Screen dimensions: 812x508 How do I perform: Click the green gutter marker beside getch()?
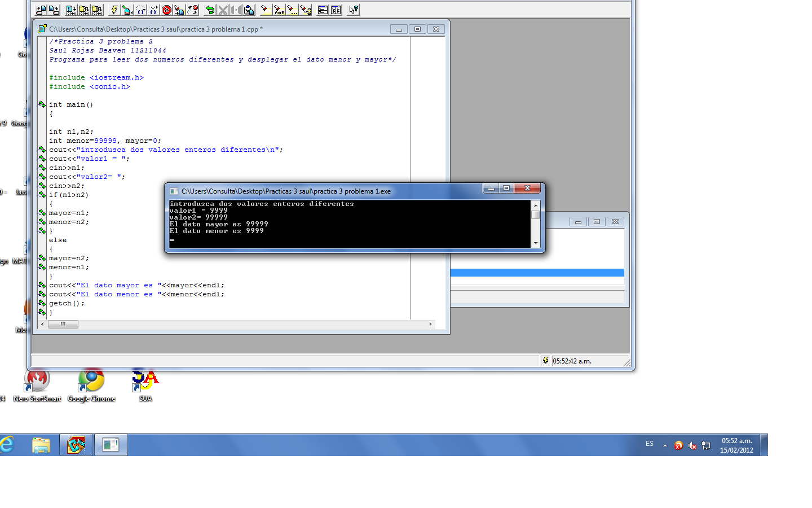click(x=42, y=303)
